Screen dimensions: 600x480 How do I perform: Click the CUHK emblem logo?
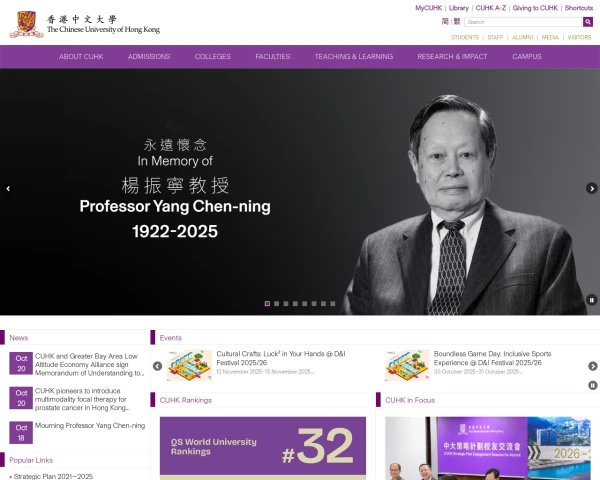pyautogui.click(x=26, y=24)
